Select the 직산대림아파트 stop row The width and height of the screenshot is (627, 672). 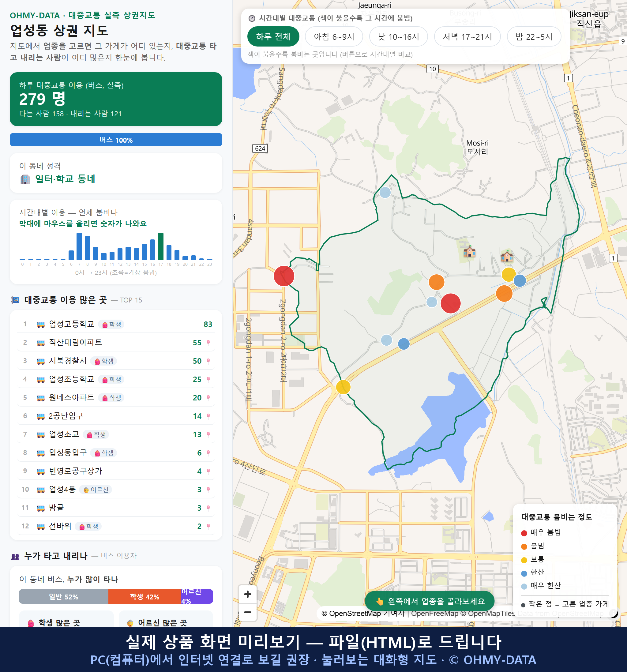tap(116, 342)
